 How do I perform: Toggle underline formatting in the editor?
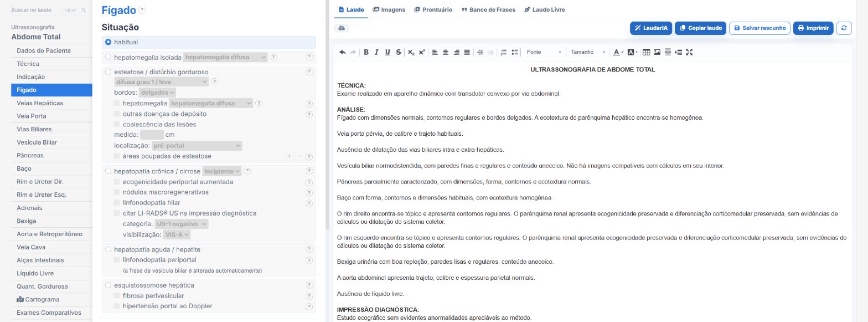[x=387, y=52]
